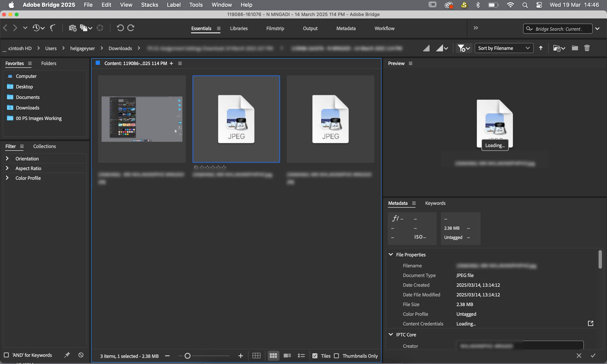Enable the Thumbnails Only checkbox
607x364 pixels.
pos(336,356)
